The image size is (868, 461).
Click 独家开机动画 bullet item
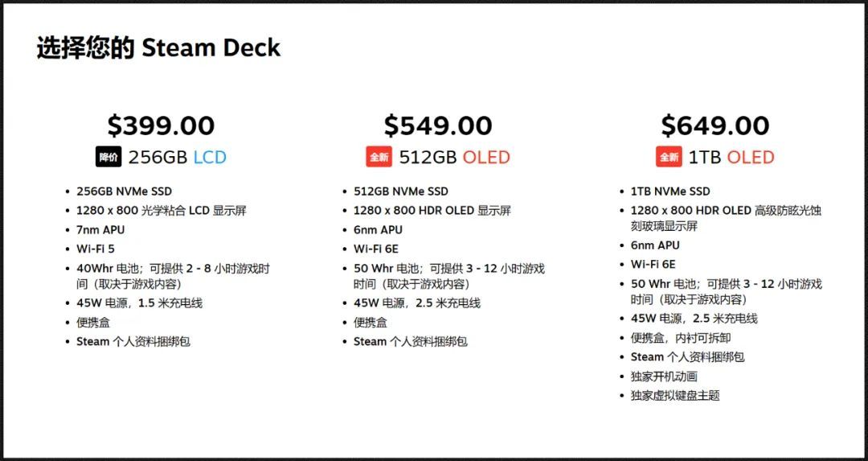pyautogui.click(x=664, y=377)
